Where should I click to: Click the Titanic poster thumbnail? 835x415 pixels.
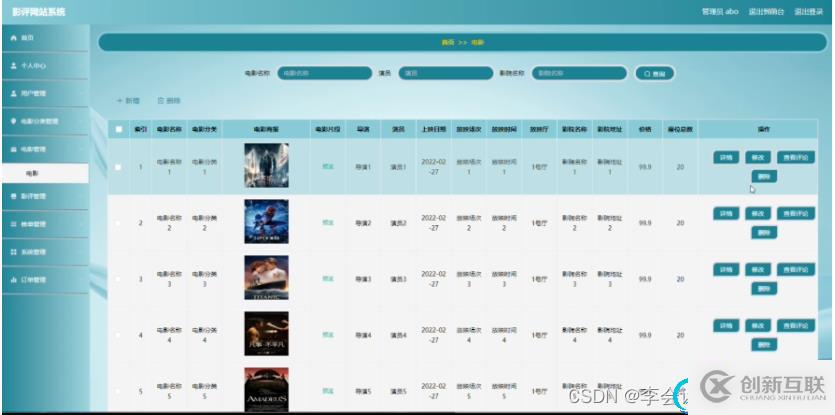(x=266, y=277)
